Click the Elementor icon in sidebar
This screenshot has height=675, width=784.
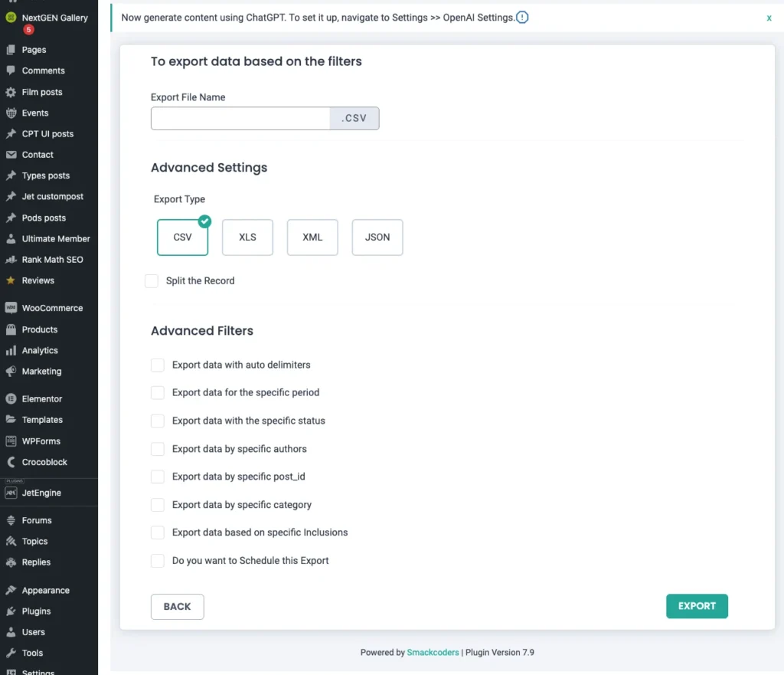[11, 398]
